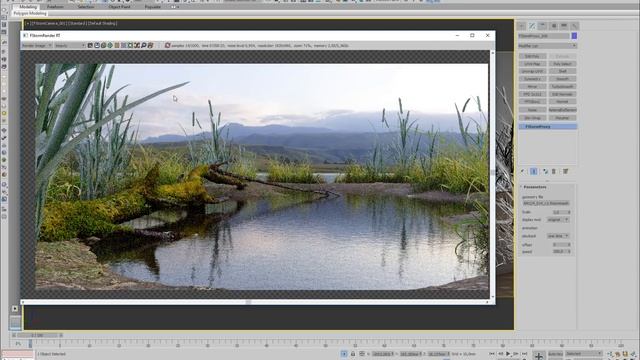
Task: Open the Modify tab in command panel
Action: point(532,26)
